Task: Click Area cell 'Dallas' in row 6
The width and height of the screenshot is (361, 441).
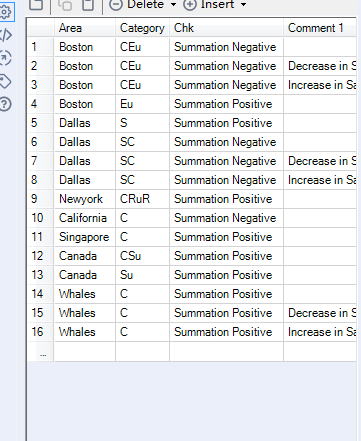Action: tap(85, 142)
